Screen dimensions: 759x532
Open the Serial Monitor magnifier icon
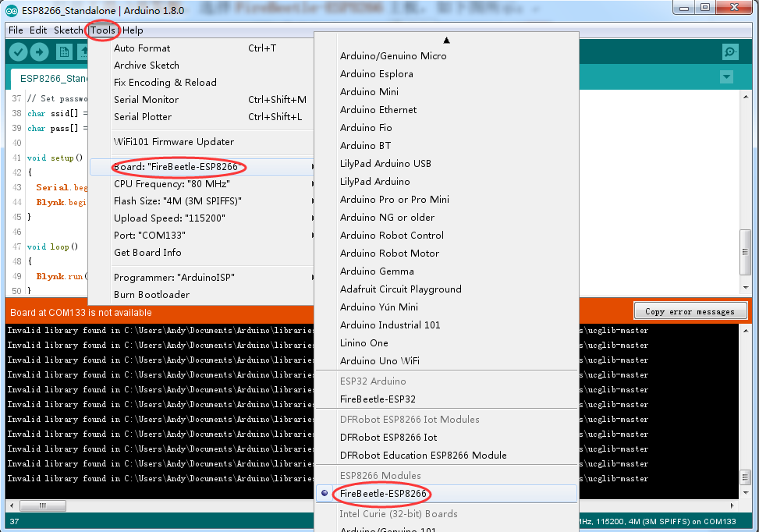coord(730,51)
